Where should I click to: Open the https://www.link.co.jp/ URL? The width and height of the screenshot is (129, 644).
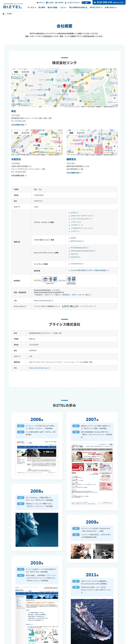43,301
